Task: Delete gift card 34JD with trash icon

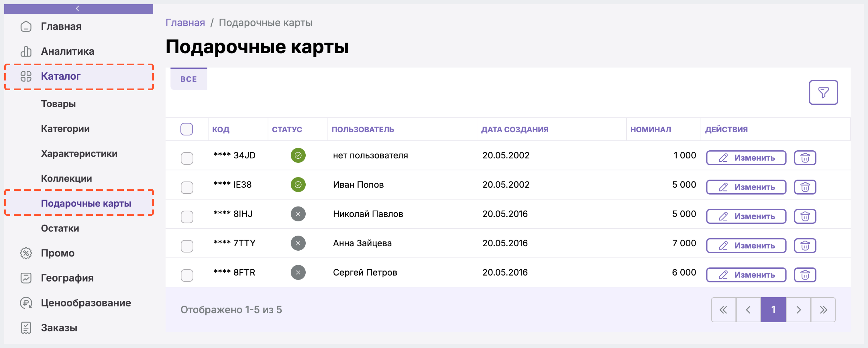Action: coord(805,158)
